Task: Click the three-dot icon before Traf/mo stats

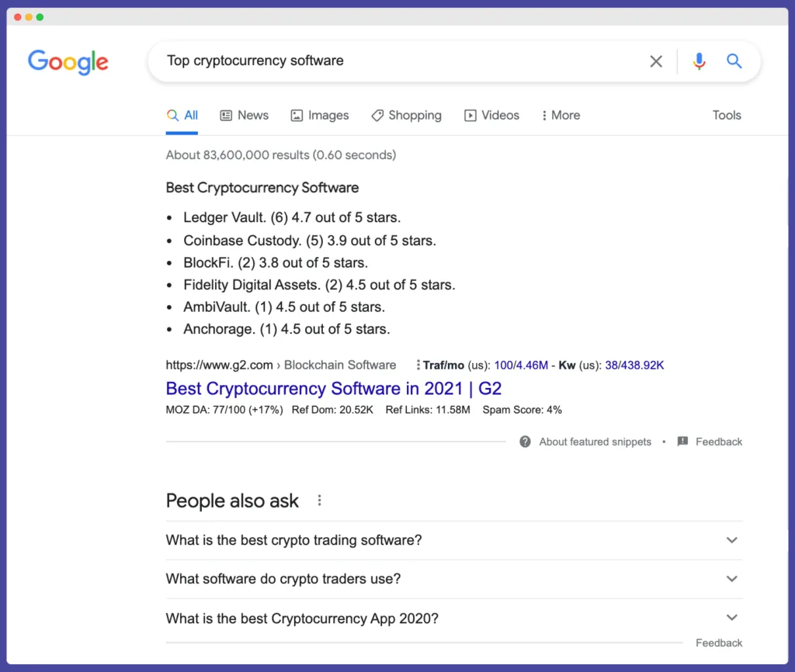Action: [x=419, y=365]
